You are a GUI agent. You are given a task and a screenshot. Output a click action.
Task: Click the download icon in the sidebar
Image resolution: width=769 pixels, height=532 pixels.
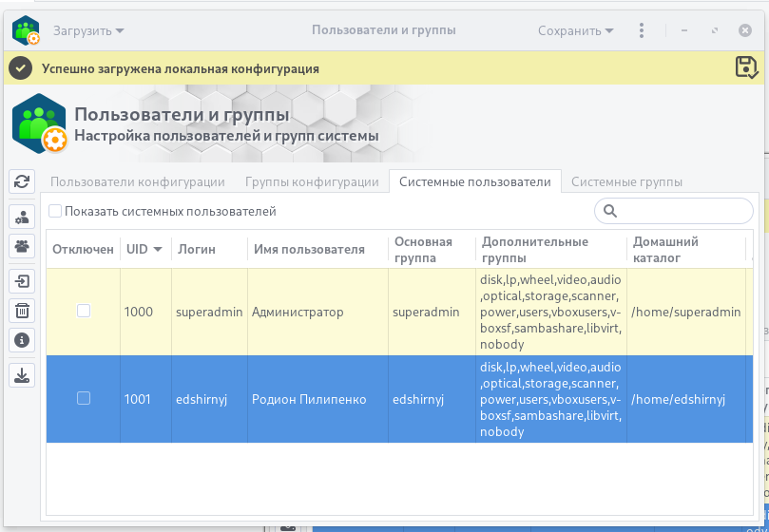point(22,374)
